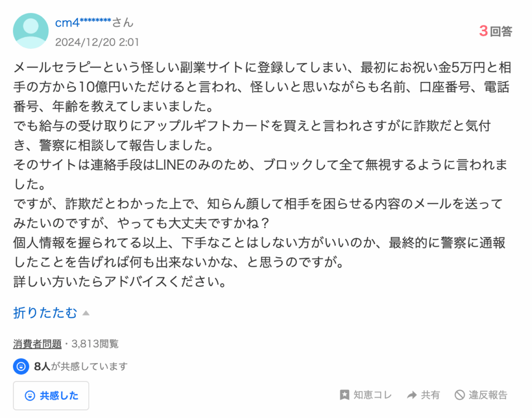Click the smiley icon inside the 共感した button
This screenshot has height=418, width=532.
(30, 396)
